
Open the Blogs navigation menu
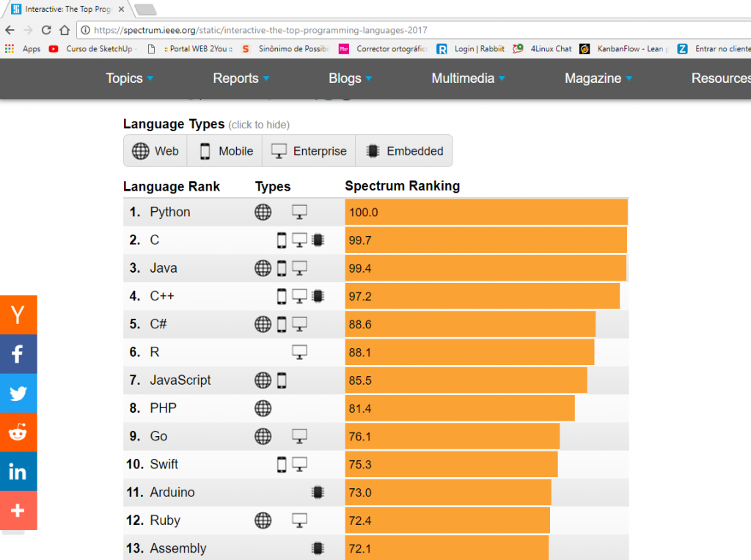point(351,78)
